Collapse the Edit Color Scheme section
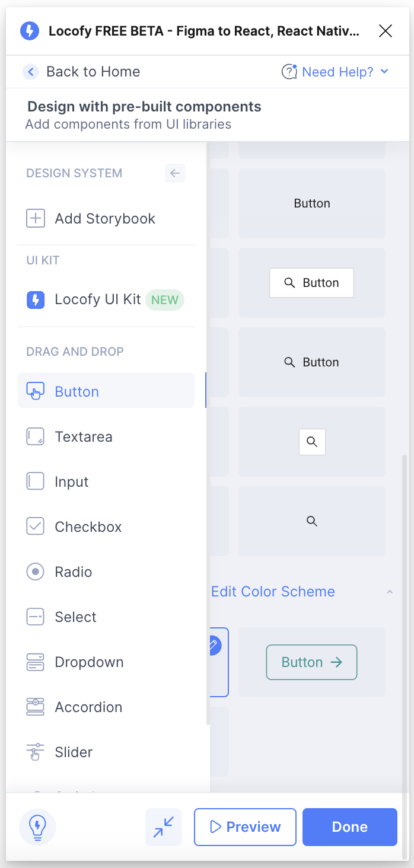Viewport: 414px width, 868px height. pyautogui.click(x=390, y=591)
